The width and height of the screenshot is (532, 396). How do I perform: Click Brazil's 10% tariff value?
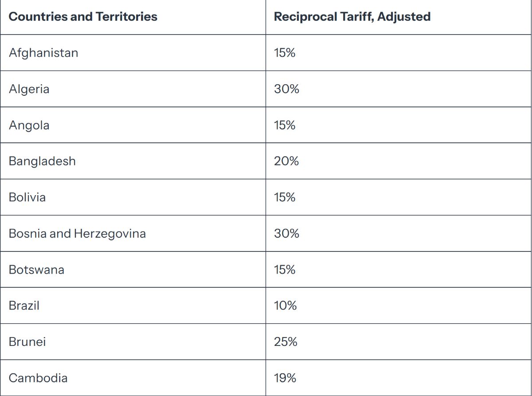point(285,306)
